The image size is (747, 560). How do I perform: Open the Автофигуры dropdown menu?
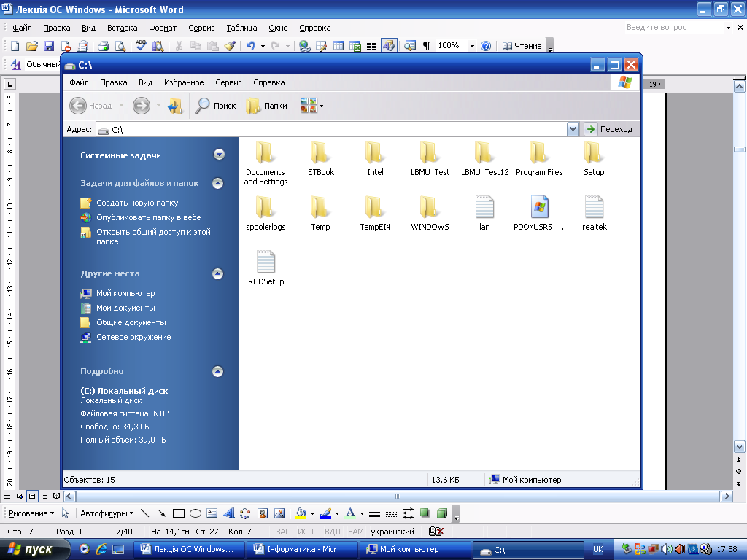[107, 513]
